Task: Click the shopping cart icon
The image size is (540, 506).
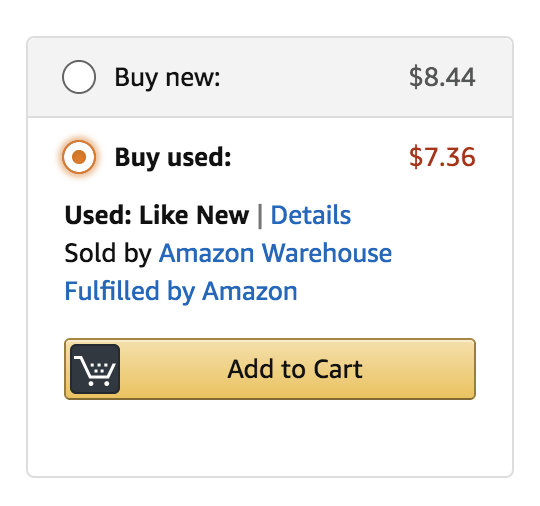Action: click(x=95, y=369)
